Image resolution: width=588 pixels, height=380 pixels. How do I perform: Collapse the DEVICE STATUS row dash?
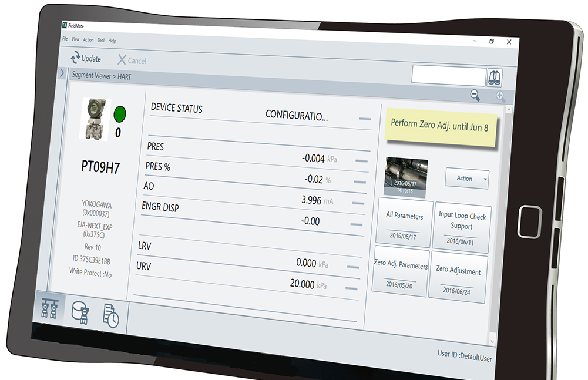(365, 119)
